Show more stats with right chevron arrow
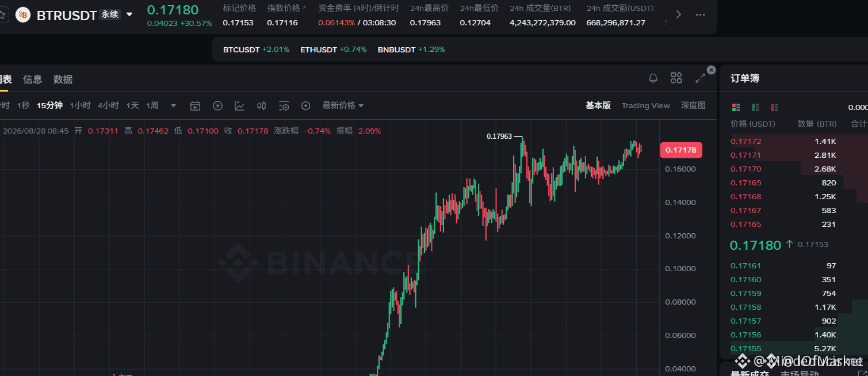 [679, 15]
